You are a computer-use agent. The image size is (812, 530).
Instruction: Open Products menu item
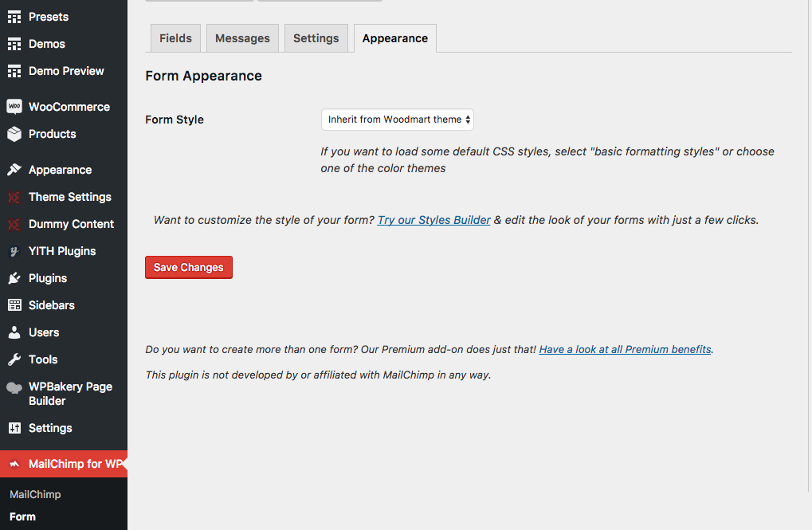tap(64, 134)
